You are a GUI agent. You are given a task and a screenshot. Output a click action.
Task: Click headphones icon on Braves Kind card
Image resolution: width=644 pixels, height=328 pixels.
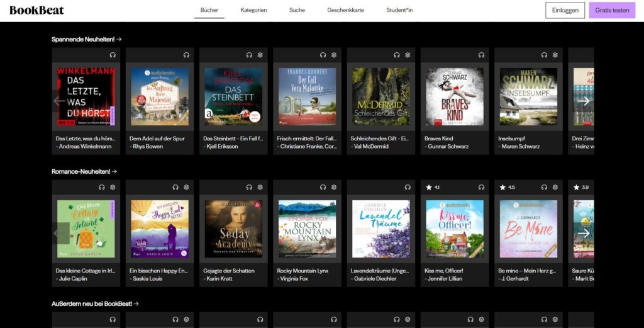pyautogui.click(x=481, y=55)
